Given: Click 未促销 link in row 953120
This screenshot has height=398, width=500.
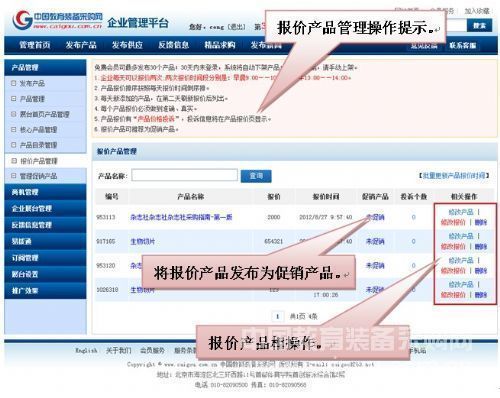Looking at the screenshot, I should coord(375,266).
